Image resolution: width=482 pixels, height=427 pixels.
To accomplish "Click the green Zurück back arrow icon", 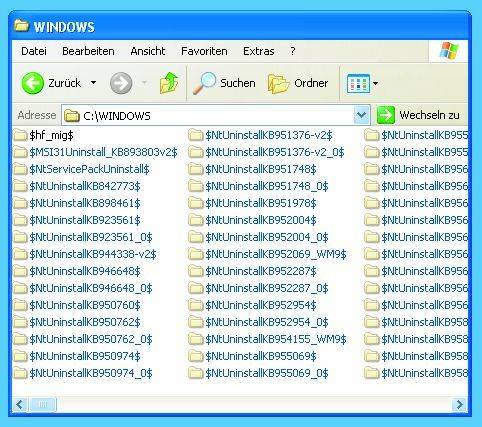I will tap(32, 83).
